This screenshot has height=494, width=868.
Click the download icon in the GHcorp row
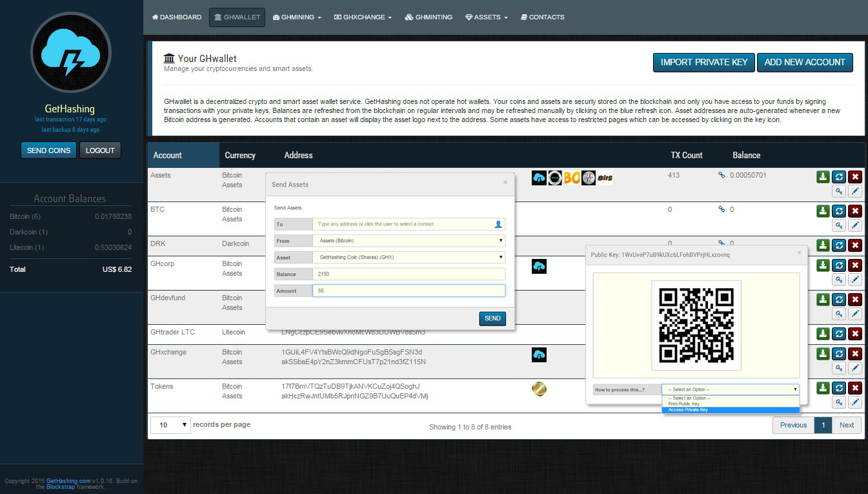pos(823,265)
